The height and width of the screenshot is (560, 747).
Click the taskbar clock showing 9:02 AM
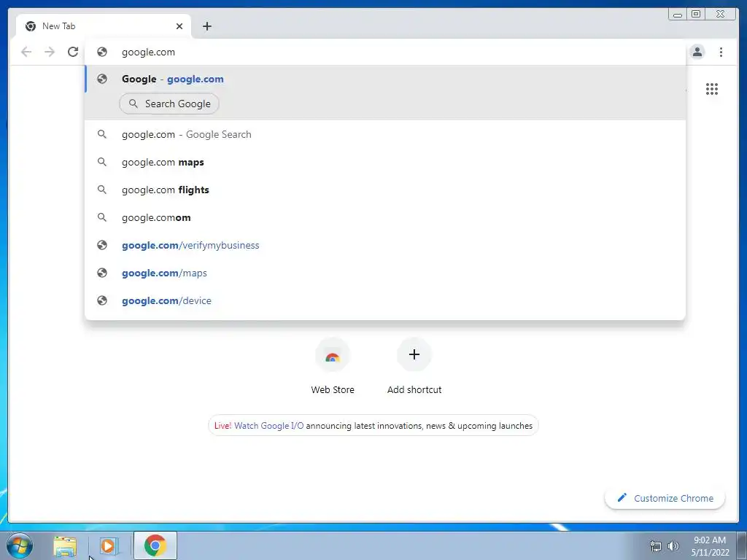(x=710, y=546)
